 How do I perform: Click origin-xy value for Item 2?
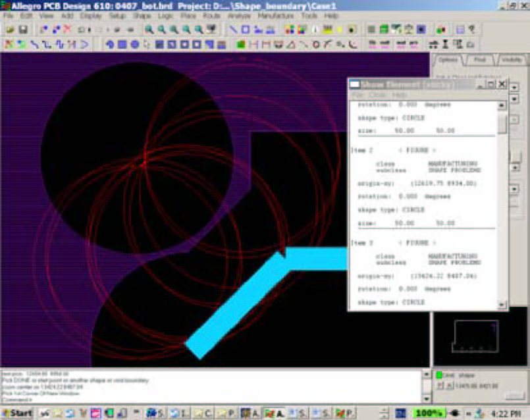click(x=444, y=184)
